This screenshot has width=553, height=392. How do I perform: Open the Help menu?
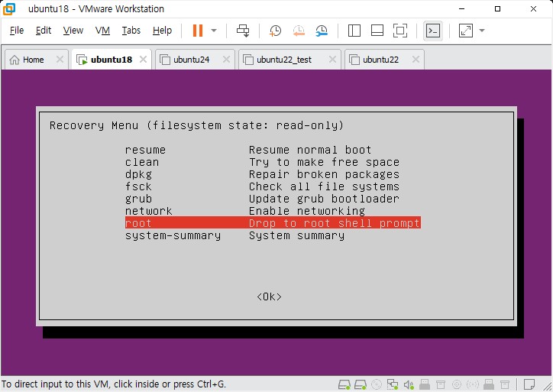(x=162, y=31)
